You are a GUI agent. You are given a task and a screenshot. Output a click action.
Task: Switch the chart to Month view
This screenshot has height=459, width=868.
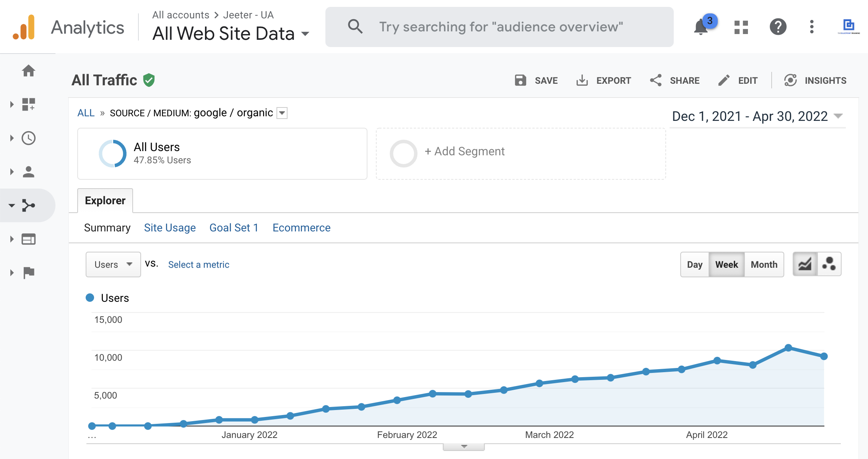pyautogui.click(x=764, y=265)
